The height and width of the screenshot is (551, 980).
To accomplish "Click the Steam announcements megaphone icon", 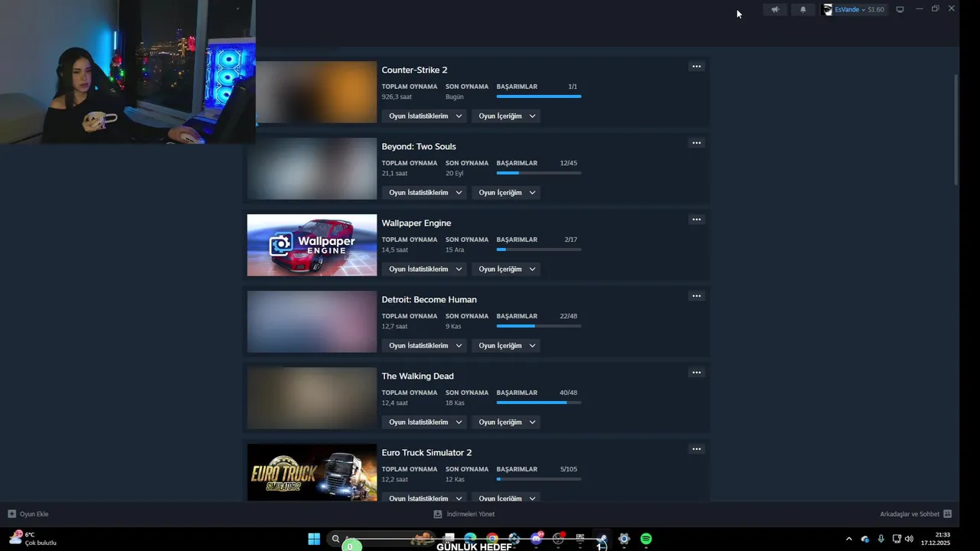I will (x=775, y=10).
